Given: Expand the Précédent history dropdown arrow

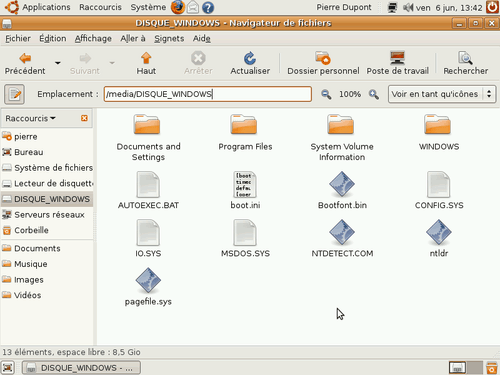Looking at the screenshot, I should pyautogui.click(x=58, y=63).
